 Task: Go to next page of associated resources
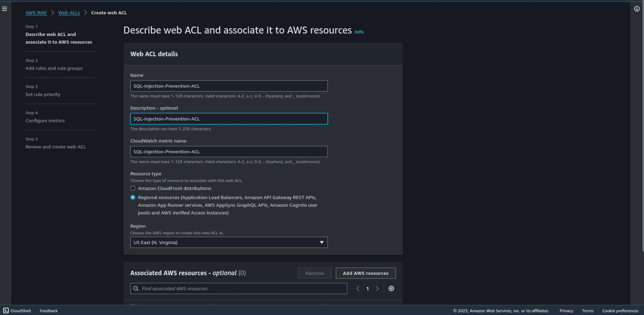377,288
